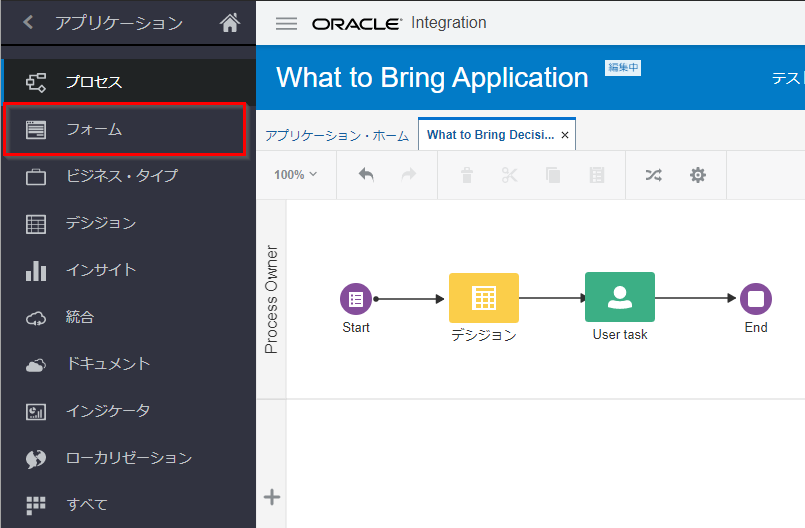Click the home icon in sidebar header
This screenshot has width=805, height=528.
[x=230, y=23]
